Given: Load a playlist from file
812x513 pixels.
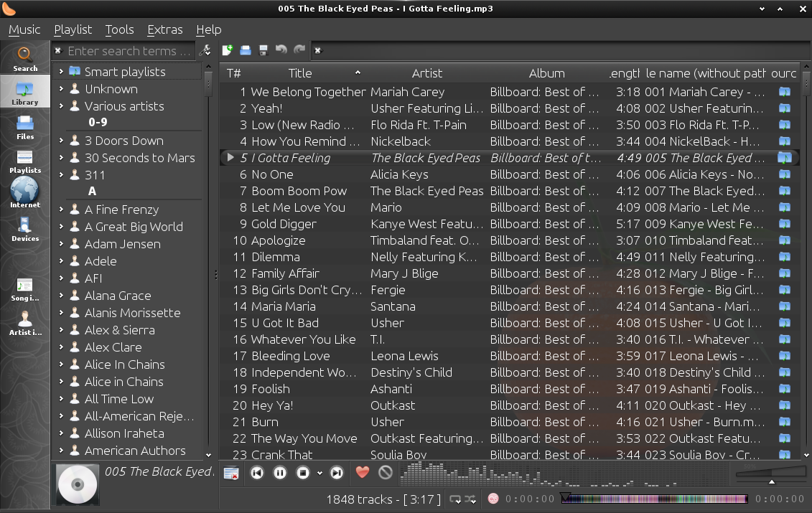Looking at the screenshot, I should tap(246, 50).
